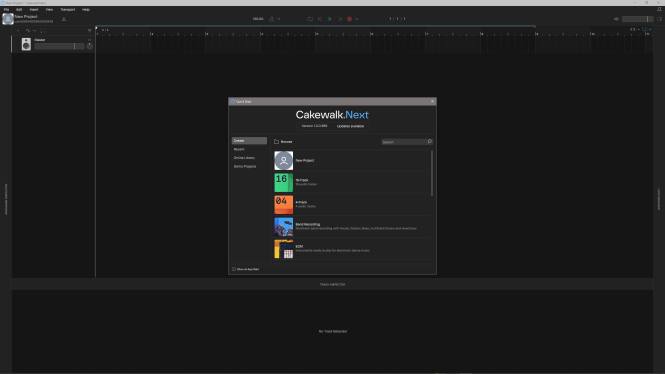Viewport: 665px width, 374px height.
Task: Toggle the Show at App Start checkbox
Action: tap(234, 269)
